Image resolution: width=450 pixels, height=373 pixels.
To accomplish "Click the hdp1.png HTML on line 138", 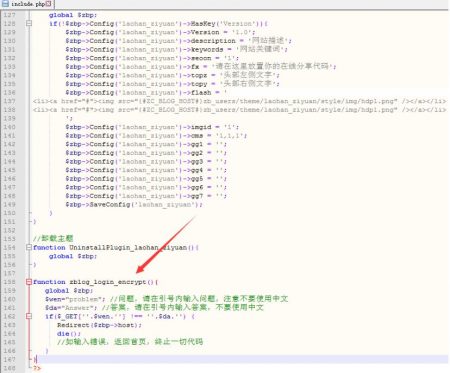I will (x=239, y=110).
